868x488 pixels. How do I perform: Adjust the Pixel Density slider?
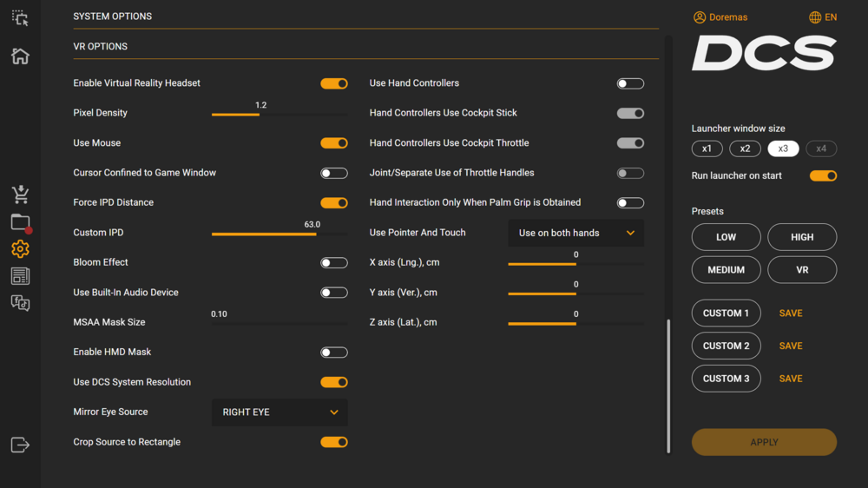tap(260, 114)
